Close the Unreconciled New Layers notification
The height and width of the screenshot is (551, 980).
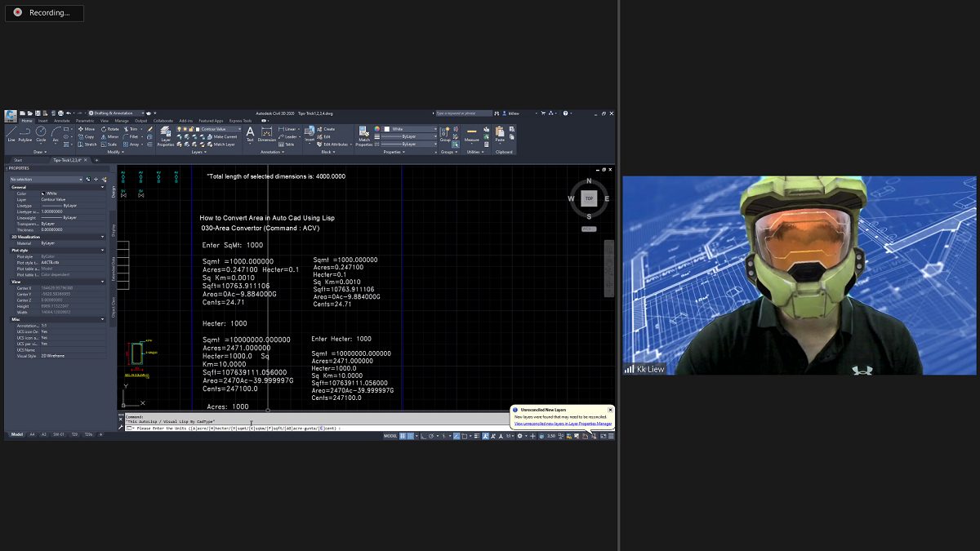(610, 409)
